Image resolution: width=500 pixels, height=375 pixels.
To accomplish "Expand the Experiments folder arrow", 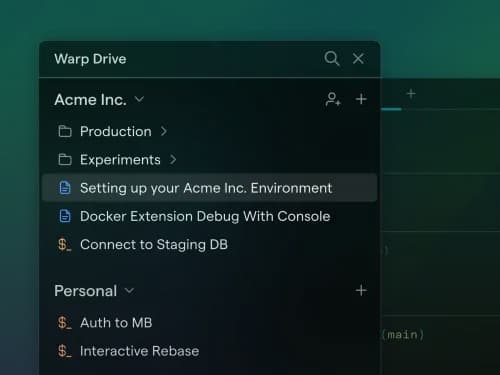I will click(x=173, y=160).
